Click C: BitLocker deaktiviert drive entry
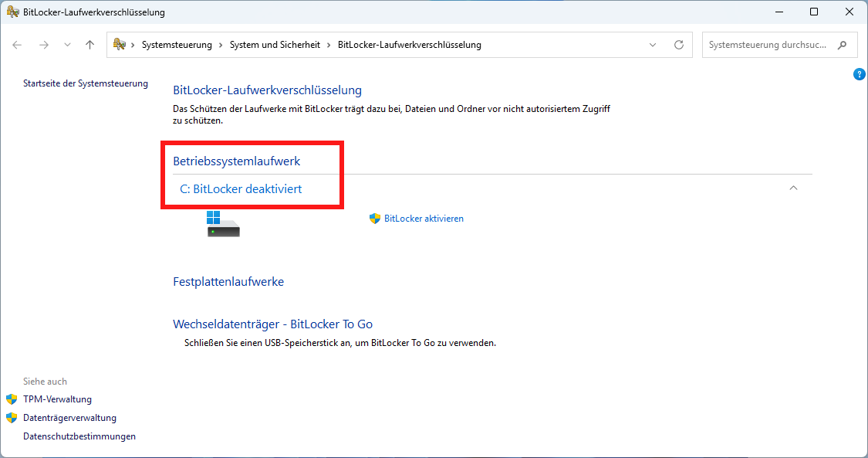868x458 pixels. click(241, 189)
